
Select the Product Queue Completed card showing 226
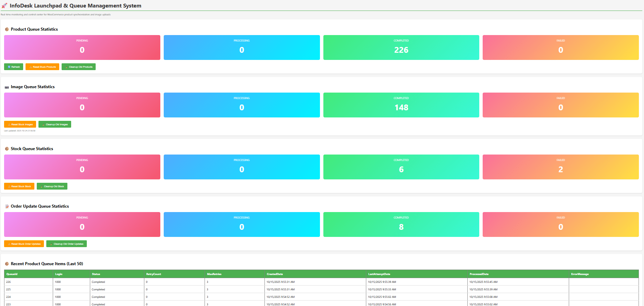click(401, 47)
